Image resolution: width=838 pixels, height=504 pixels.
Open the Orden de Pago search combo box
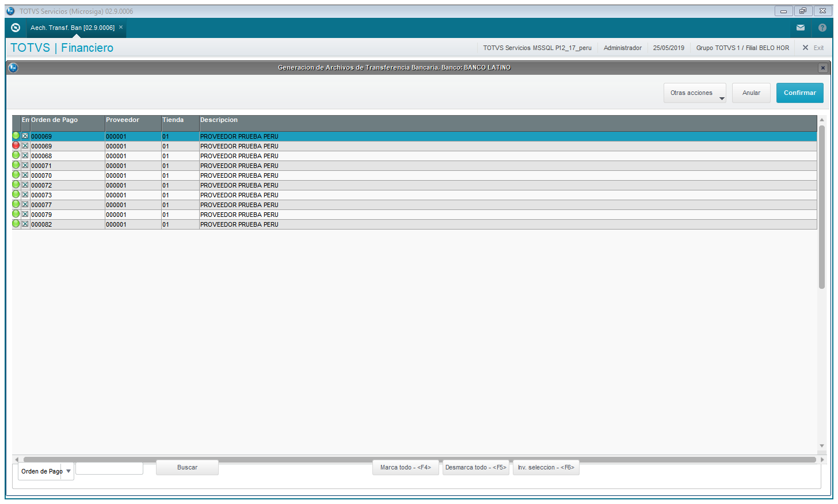click(46, 471)
